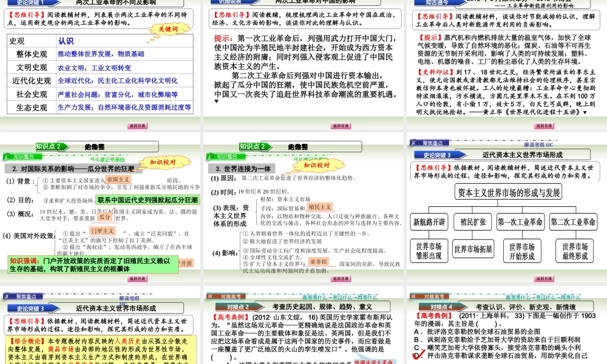
Task: Click 返回目录 on the 知古通今 slide
Action: tap(544, 126)
